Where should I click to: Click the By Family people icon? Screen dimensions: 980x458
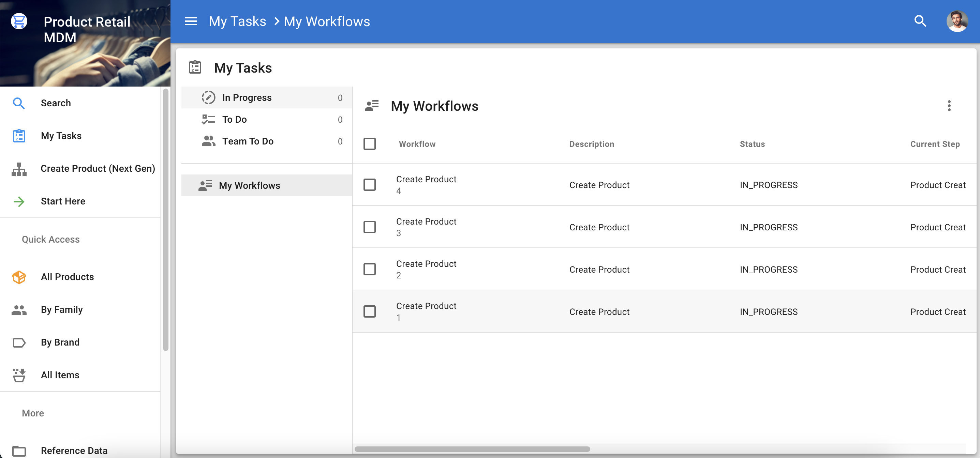tap(19, 309)
